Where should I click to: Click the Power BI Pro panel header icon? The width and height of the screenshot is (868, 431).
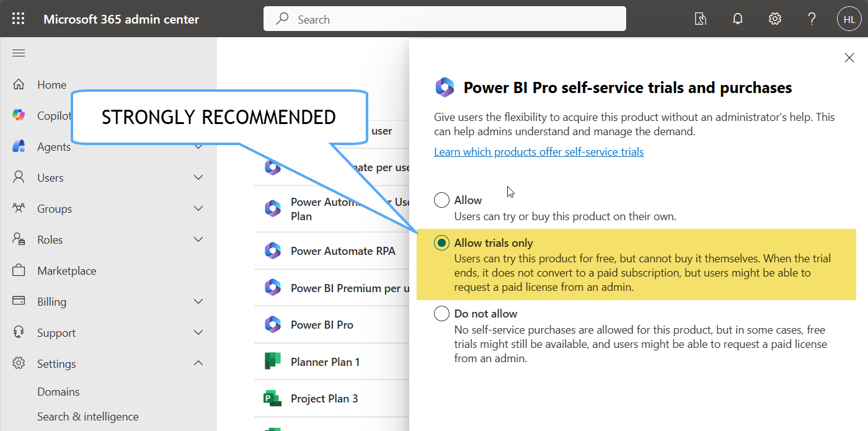click(445, 87)
